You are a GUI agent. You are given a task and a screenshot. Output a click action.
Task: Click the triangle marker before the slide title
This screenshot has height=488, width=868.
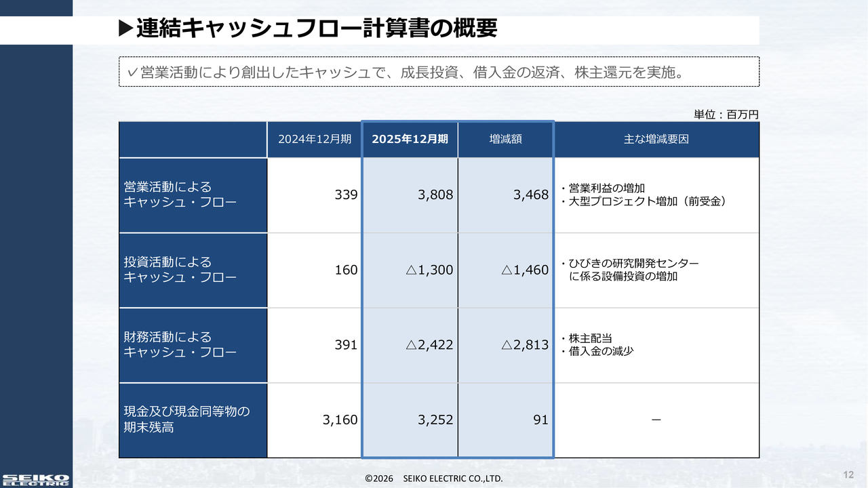(x=125, y=29)
